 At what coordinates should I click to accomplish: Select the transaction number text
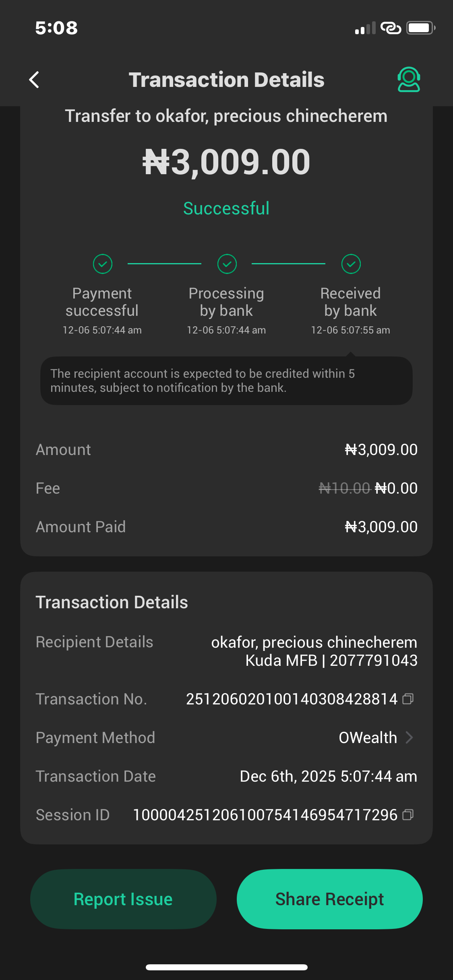[292, 699]
